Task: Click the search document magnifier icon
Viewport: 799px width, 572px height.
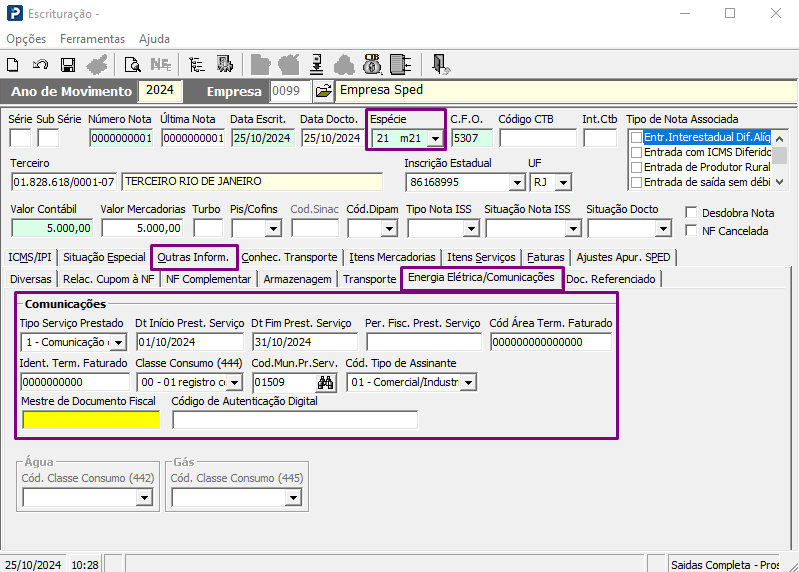Action: click(x=132, y=65)
